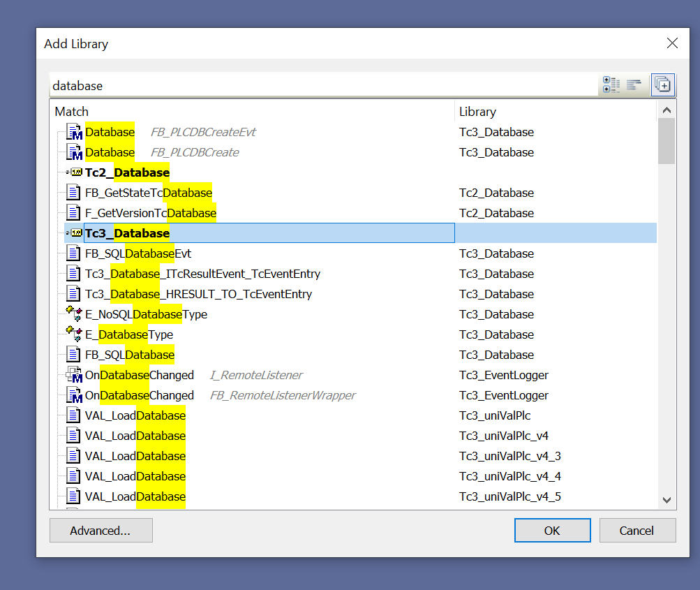Viewport: 700px width, 590px height.
Task: Select FB_SQLDatabaseEvt entry
Action: (x=138, y=253)
